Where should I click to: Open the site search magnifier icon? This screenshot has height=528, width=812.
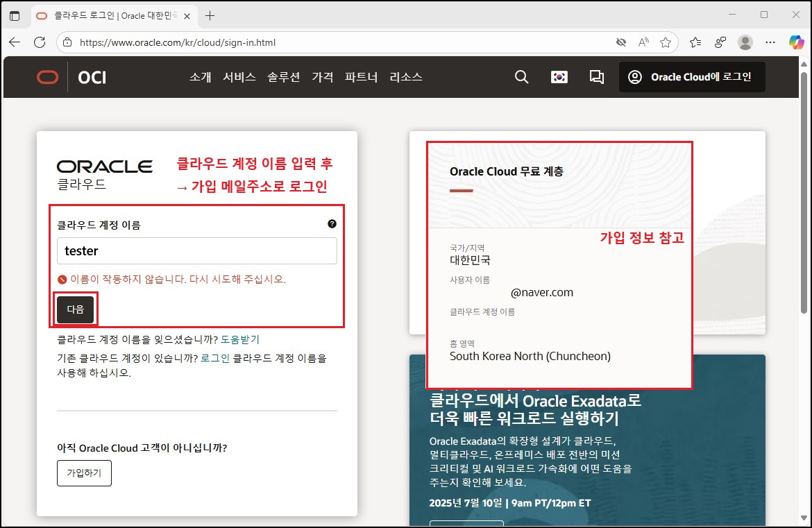(521, 77)
